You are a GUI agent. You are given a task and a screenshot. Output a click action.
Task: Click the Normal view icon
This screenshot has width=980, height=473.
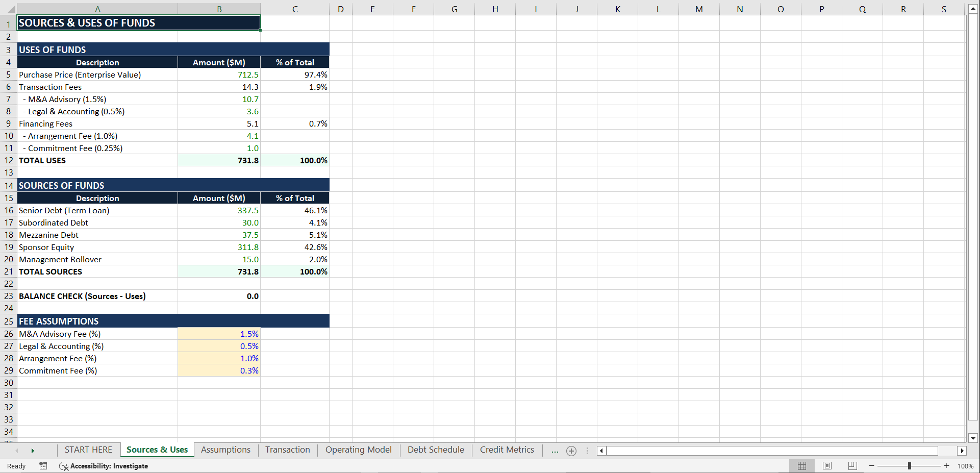tap(801, 466)
